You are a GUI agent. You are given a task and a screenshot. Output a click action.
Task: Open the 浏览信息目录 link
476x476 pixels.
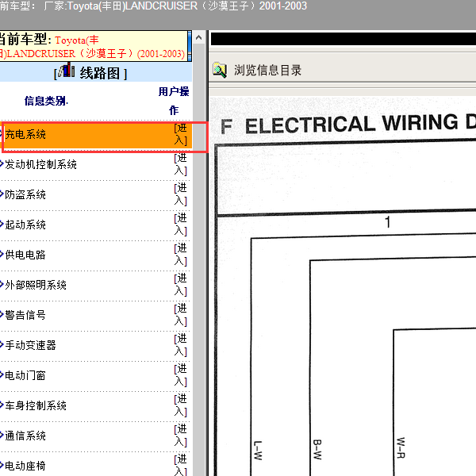267,70
